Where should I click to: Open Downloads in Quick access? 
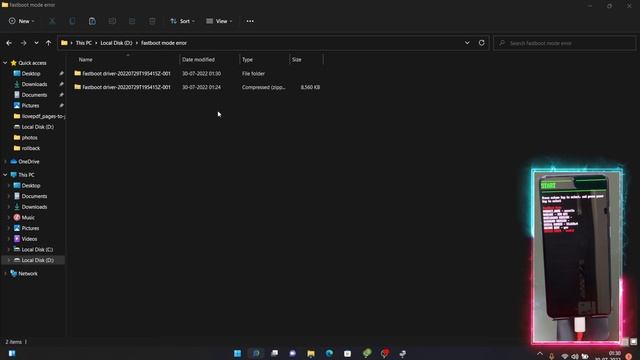point(34,84)
